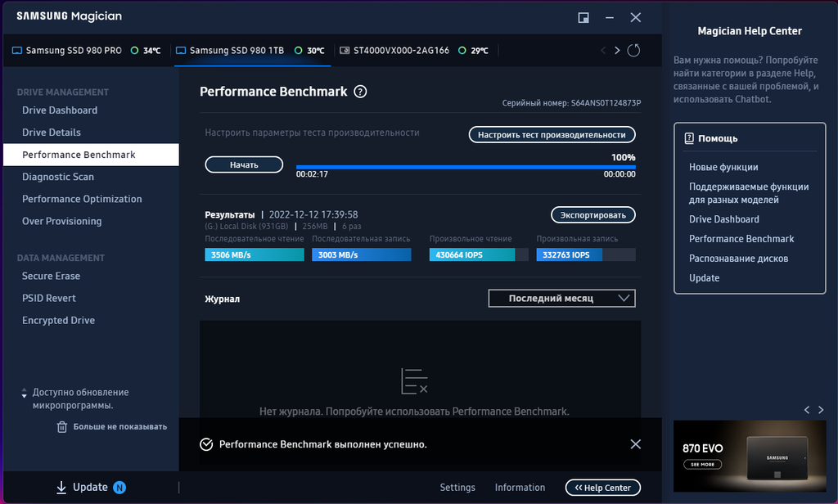The width and height of the screenshot is (838, 504).
Task: Click serial number S64ANS0T124873P text
Action: pos(606,103)
